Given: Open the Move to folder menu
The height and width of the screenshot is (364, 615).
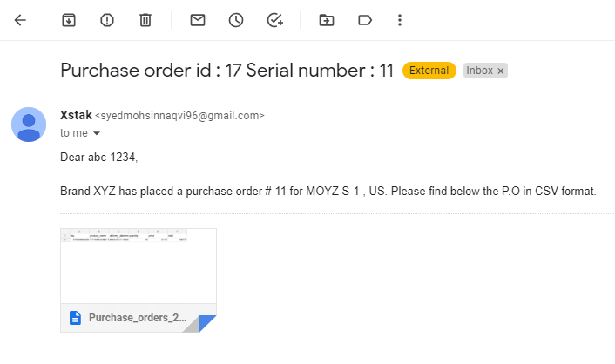Looking at the screenshot, I should coord(327,20).
